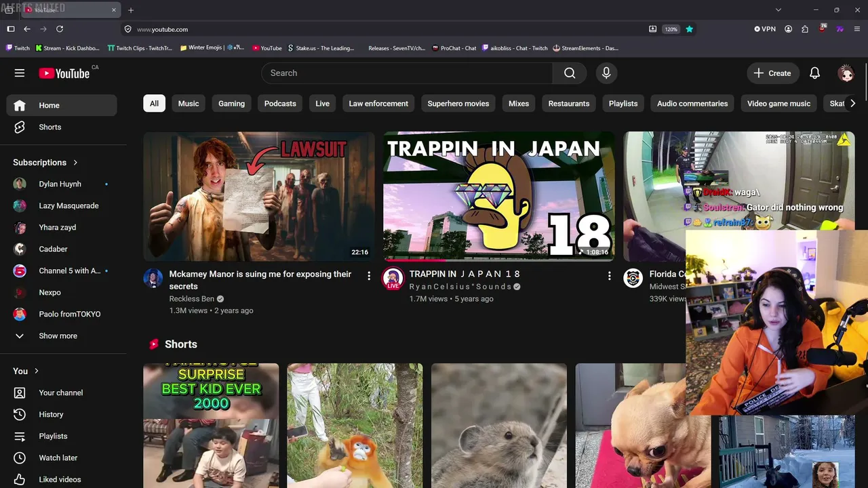
Task: Select the Law enforcement filter chip
Action: [x=378, y=104]
